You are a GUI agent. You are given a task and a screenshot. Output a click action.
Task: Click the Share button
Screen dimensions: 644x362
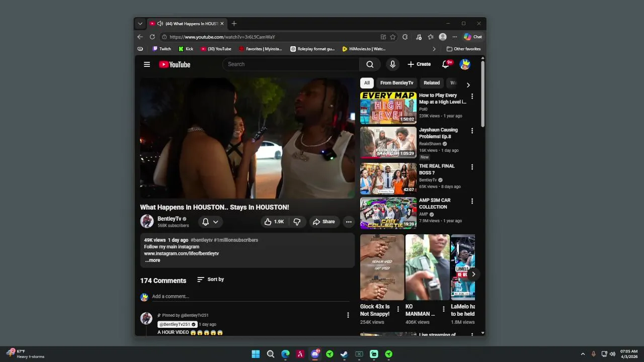click(x=323, y=222)
